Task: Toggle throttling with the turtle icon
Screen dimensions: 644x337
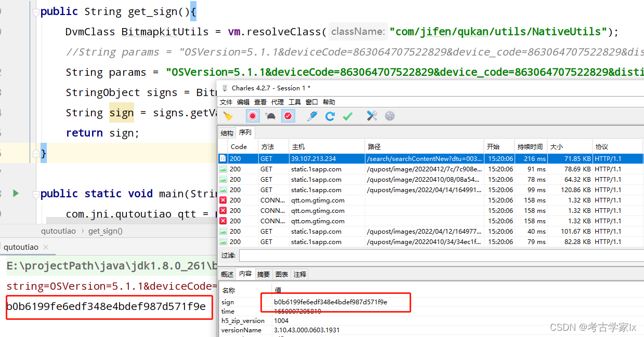Action: pyautogui.click(x=271, y=116)
